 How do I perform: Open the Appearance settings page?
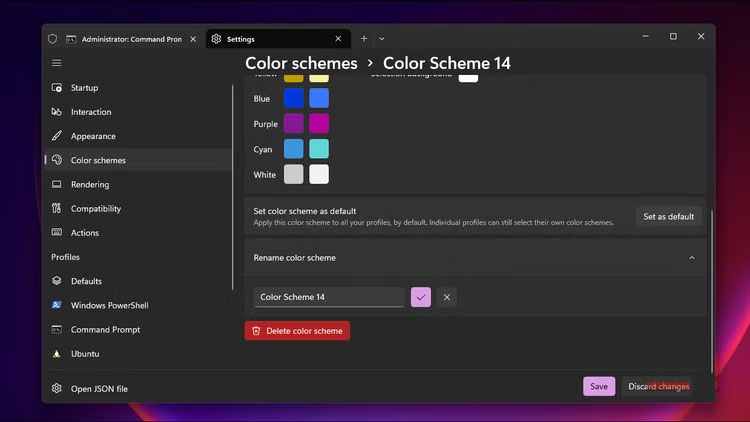(93, 136)
